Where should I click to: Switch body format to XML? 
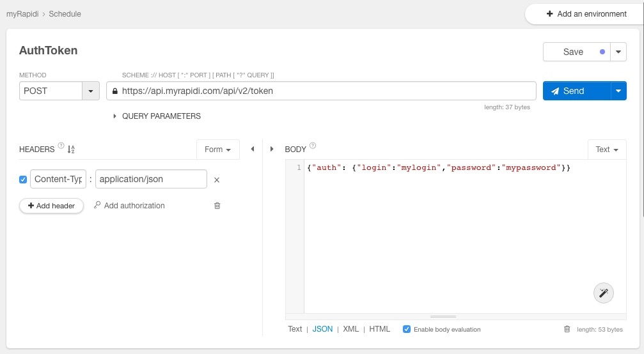click(350, 329)
